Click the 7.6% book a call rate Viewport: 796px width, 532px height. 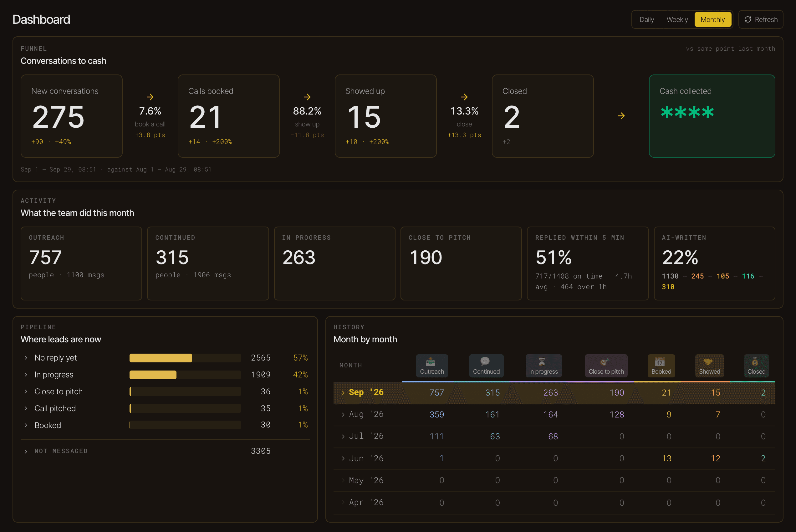pos(150,111)
